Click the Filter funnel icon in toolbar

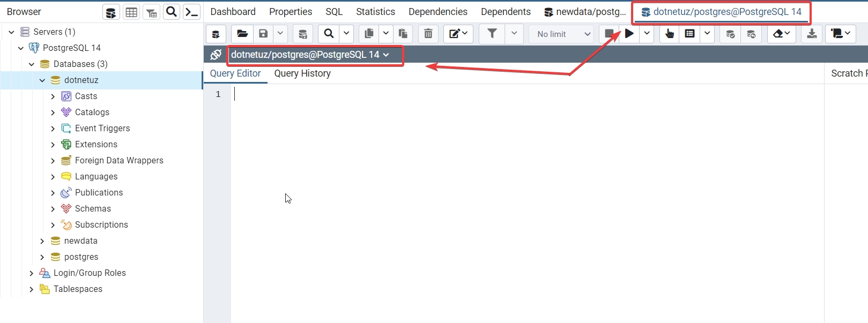coord(492,34)
